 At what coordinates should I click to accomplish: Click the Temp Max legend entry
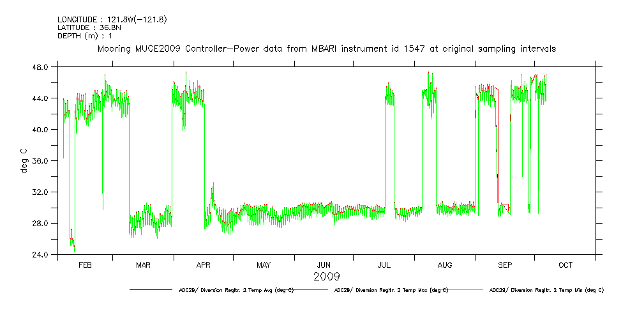pyautogui.click(x=391, y=290)
